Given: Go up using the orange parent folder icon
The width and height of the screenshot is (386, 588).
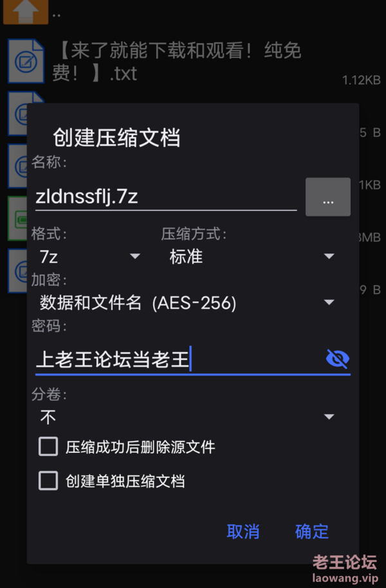Looking at the screenshot, I should (26, 11).
